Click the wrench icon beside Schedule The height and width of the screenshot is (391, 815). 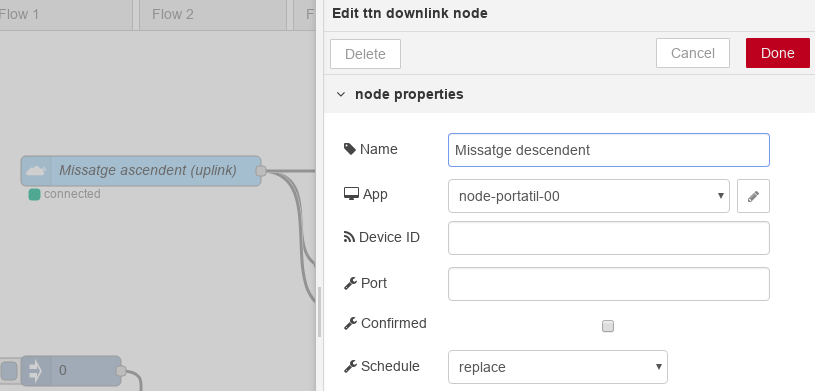[x=350, y=367]
